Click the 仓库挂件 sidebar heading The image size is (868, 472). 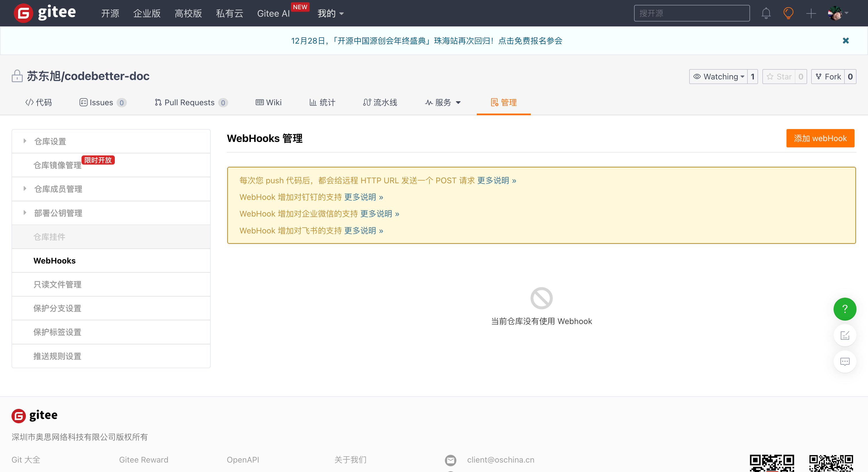111,237
